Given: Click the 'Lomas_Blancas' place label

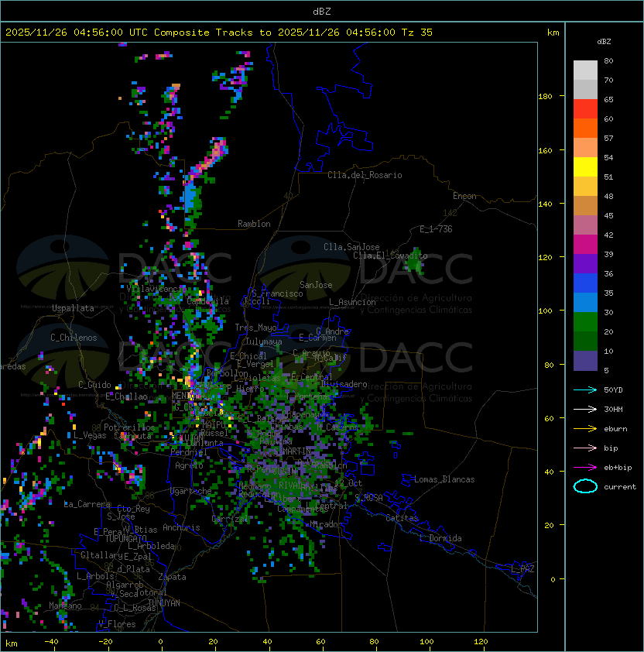Looking at the screenshot, I should click(x=444, y=479).
